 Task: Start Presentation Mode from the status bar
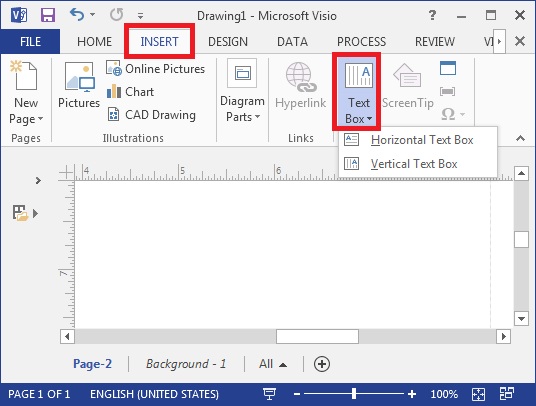(269, 394)
